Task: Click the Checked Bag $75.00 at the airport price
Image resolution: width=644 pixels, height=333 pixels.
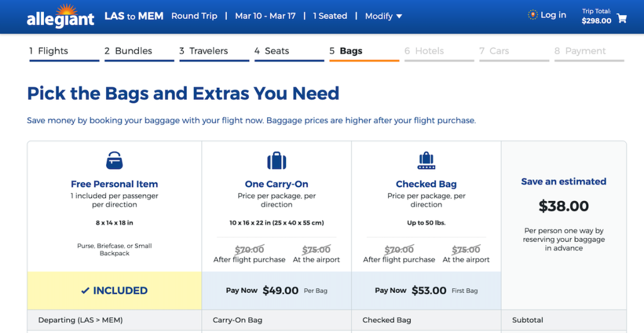Action: [x=466, y=249]
